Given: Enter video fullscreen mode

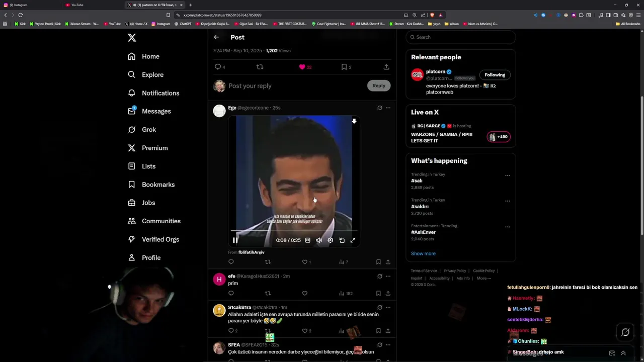Looking at the screenshot, I should pos(353,240).
